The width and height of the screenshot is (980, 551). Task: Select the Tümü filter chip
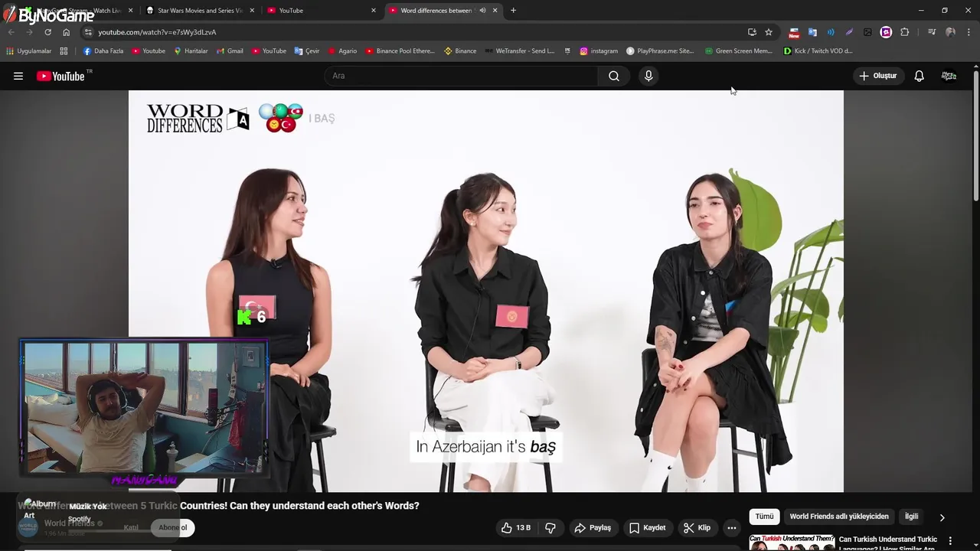click(x=764, y=517)
